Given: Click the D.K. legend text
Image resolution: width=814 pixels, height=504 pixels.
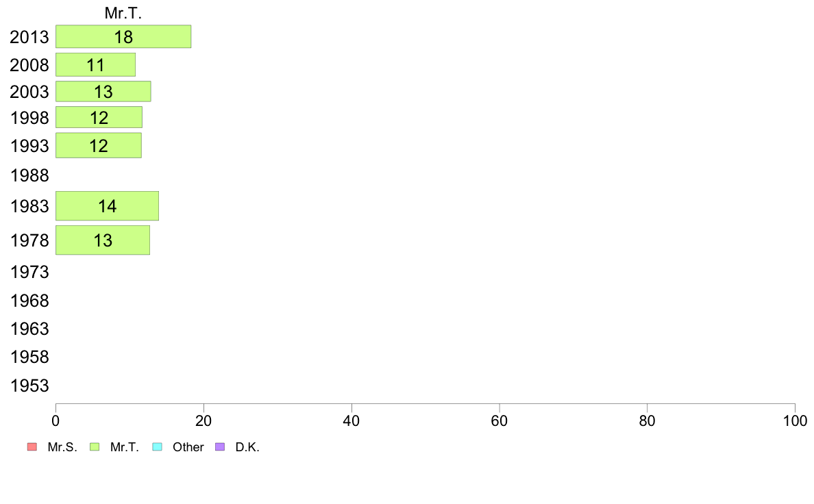Looking at the screenshot, I should click(247, 447).
